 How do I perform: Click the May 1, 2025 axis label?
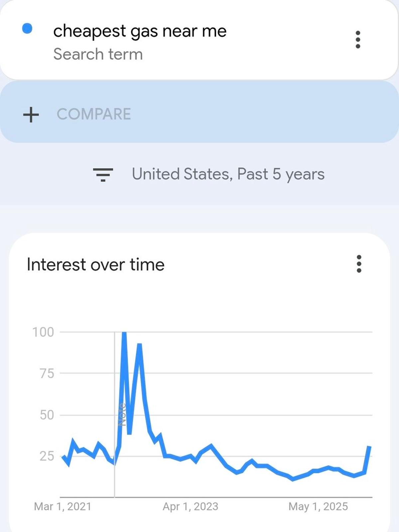[318, 506]
